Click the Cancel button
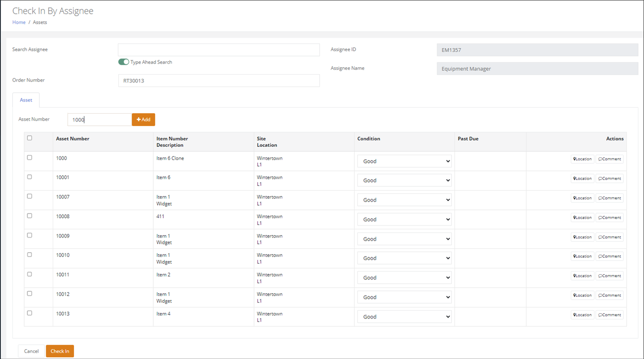This screenshot has height=359, width=644. point(31,351)
